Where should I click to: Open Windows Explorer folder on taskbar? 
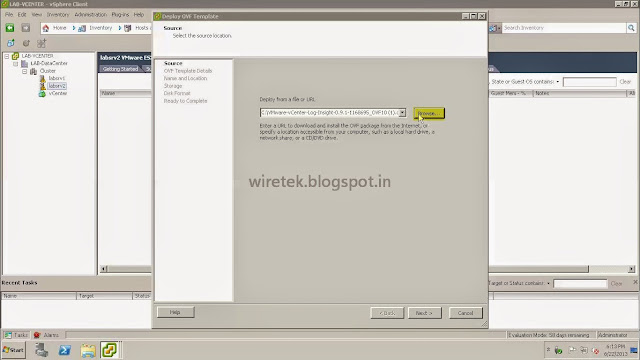point(88,350)
